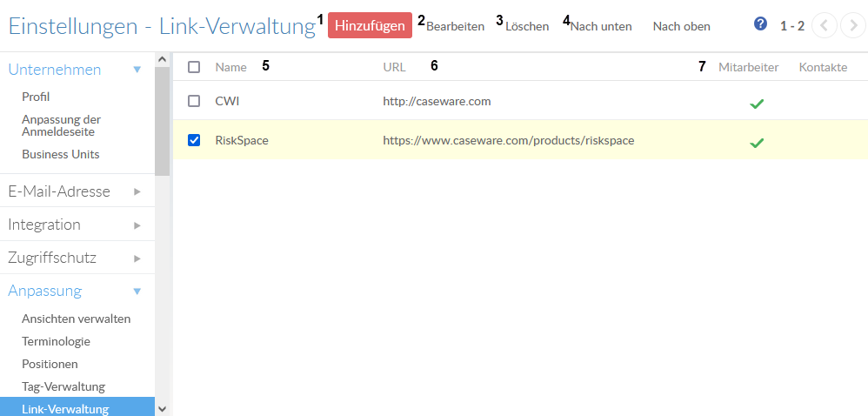Click sidebar scrollbar down arrow

(162, 409)
